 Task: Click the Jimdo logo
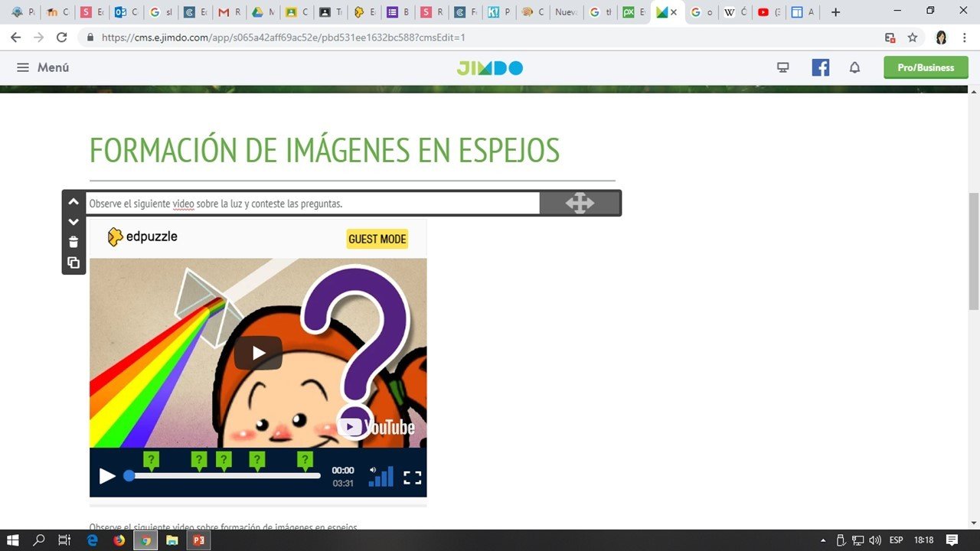click(x=490, y=68)
